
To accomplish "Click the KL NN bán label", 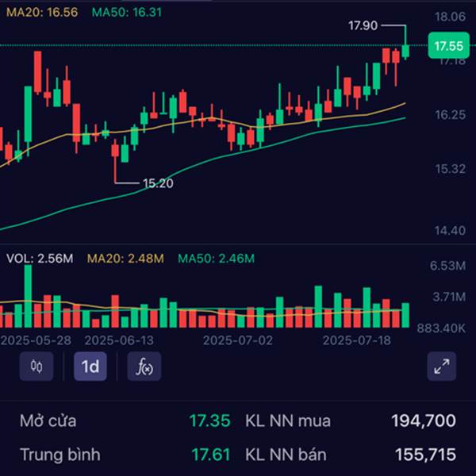I will [286, 455].
